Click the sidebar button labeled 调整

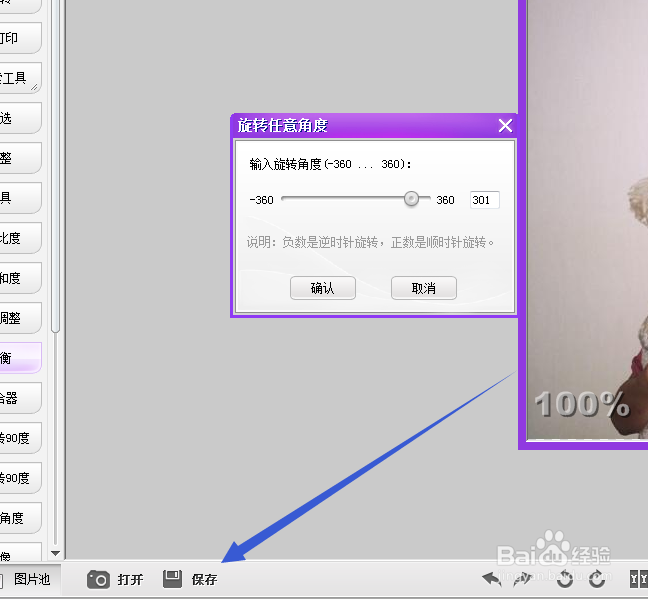20,318
